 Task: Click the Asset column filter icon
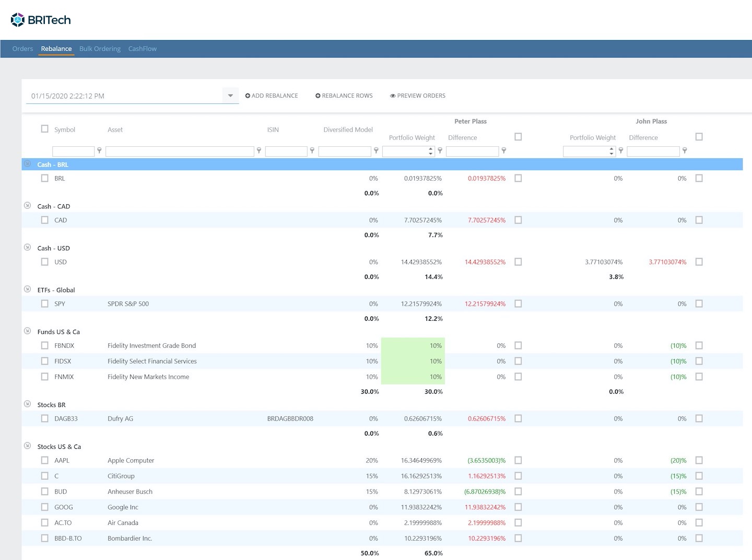coord(258,150)
